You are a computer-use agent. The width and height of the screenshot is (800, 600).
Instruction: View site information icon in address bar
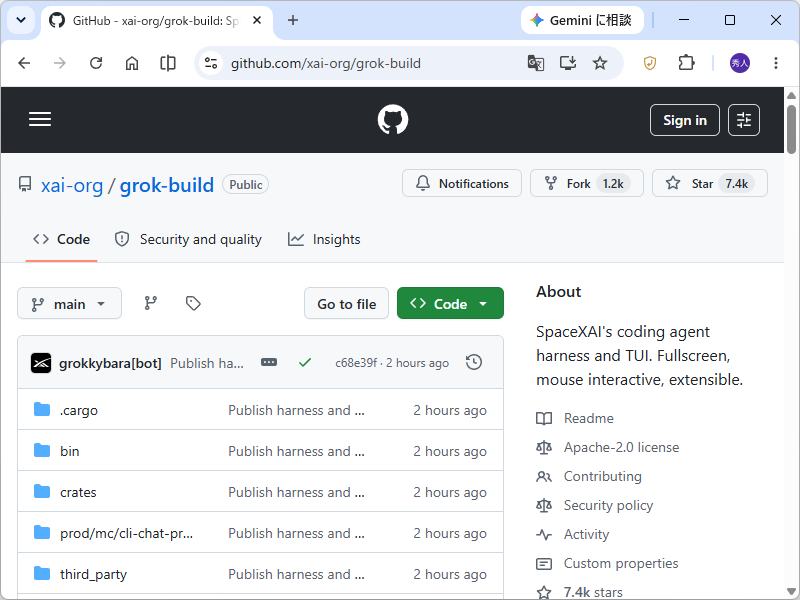tap(211, 63)
